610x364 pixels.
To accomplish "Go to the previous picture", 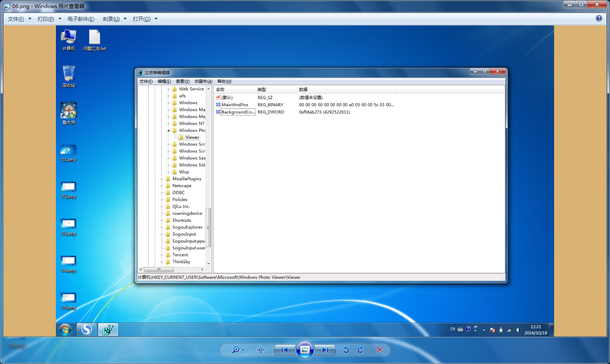I will [x=285, y=350].
